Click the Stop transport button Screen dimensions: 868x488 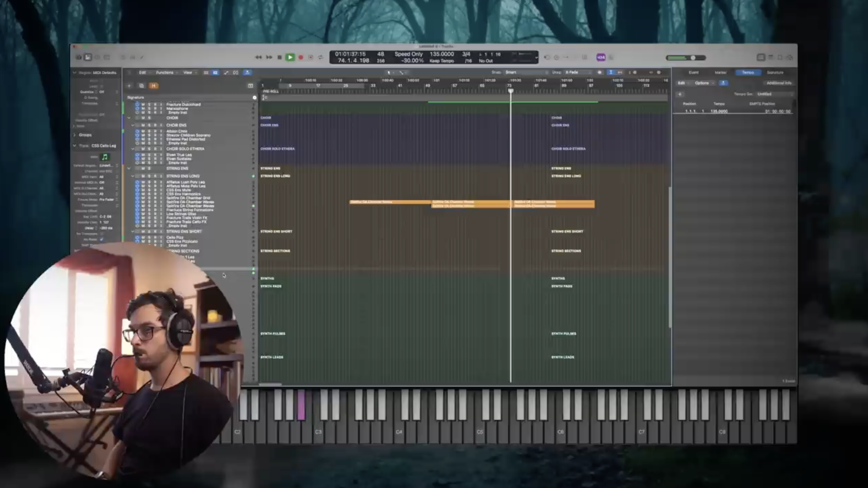[279, 58]
